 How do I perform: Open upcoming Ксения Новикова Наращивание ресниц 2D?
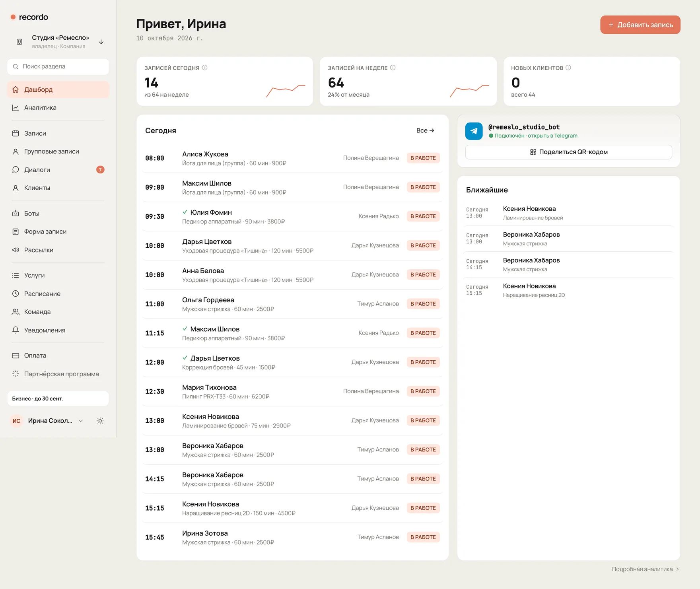click(569, 290)
